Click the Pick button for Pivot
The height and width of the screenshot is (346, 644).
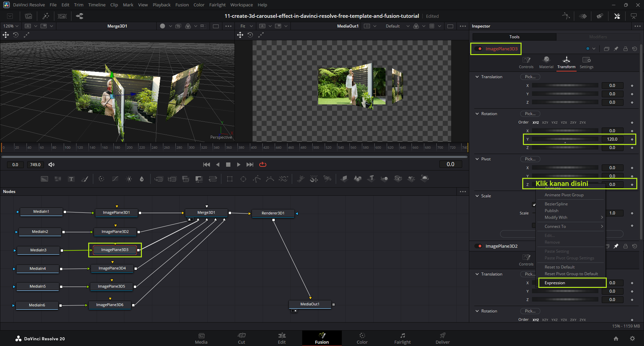[x=530, y=159]
